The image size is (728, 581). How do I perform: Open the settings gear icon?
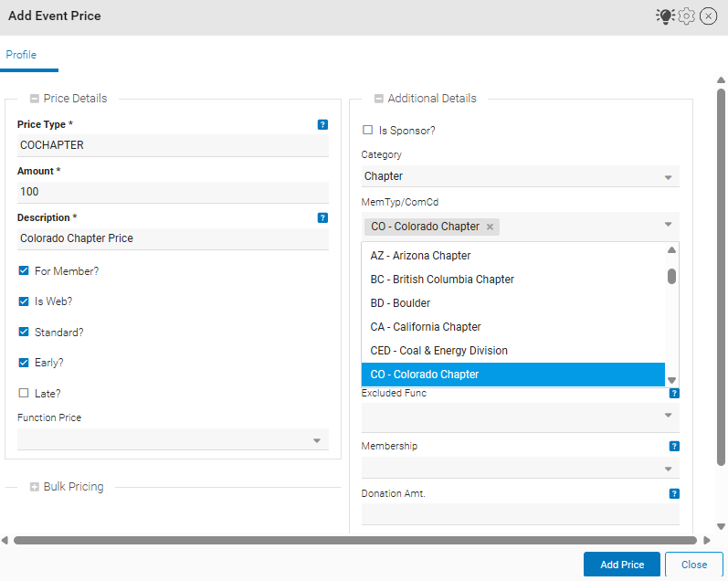pos(687,16)
